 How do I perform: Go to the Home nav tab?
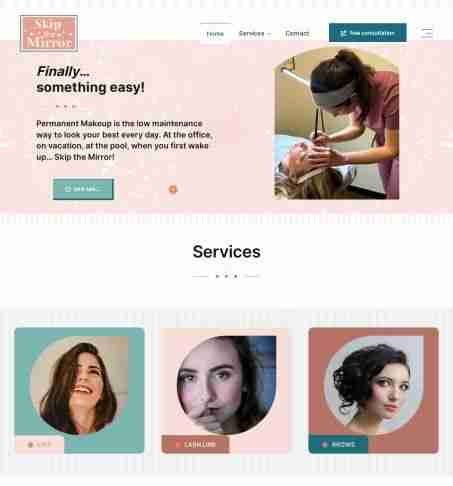tap(215, 33)
